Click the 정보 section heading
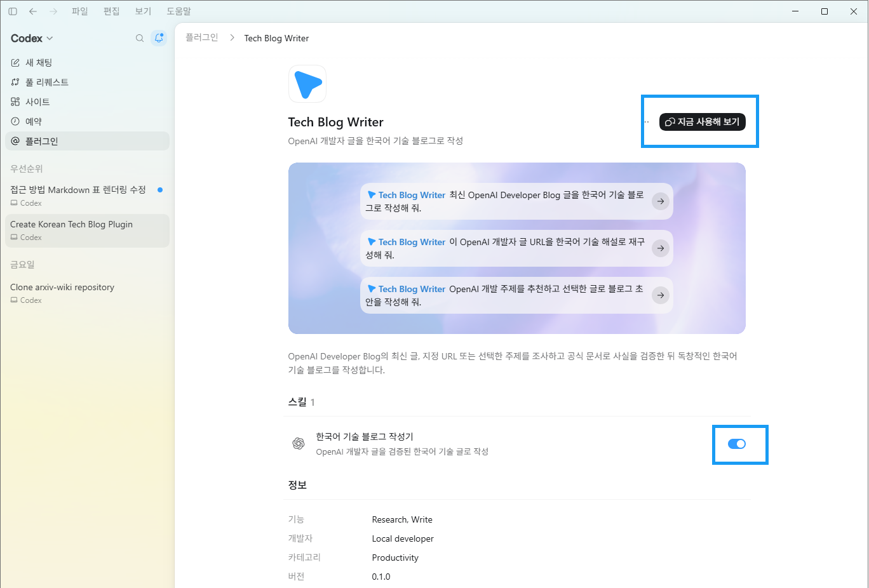Viewport: 869px width, 588px height. click(x=297, y=485)
